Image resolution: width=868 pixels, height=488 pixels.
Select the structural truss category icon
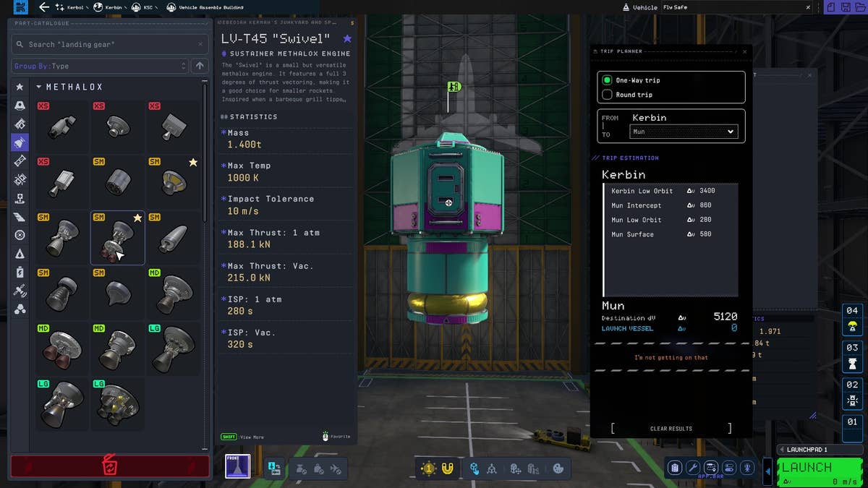pyautogui.click(x=20, y=161)
